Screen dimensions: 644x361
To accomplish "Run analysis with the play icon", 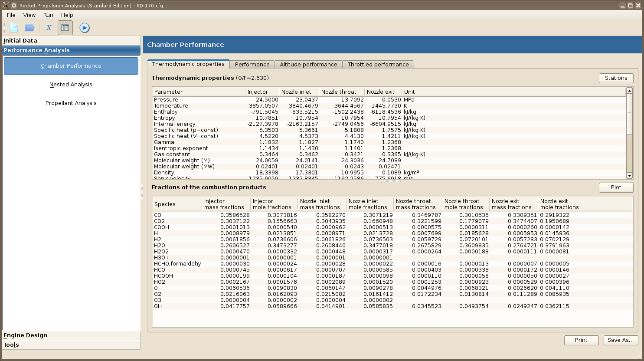I will [85, 28].
